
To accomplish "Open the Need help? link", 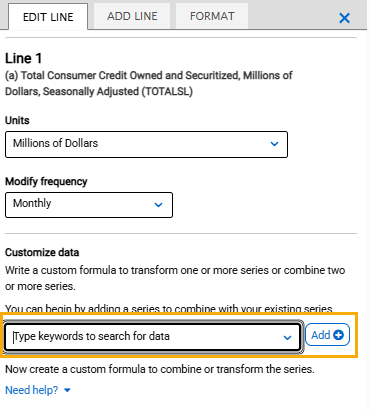I will pos(32,390).
